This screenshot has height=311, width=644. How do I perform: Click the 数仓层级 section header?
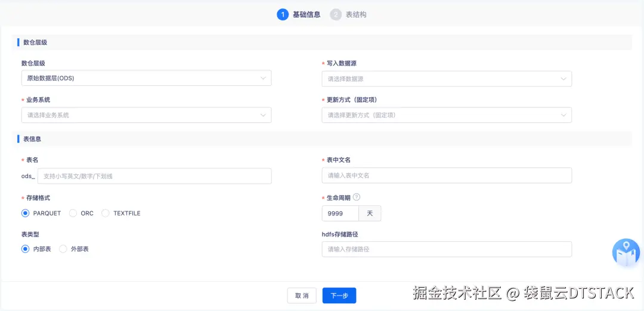tap(35, 42)
